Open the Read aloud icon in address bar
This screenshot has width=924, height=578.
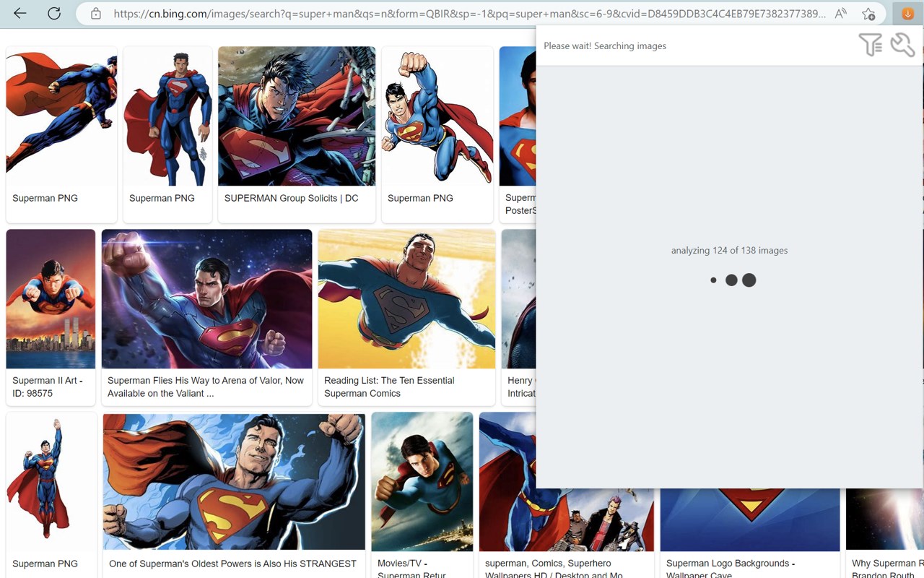point(840,14)
